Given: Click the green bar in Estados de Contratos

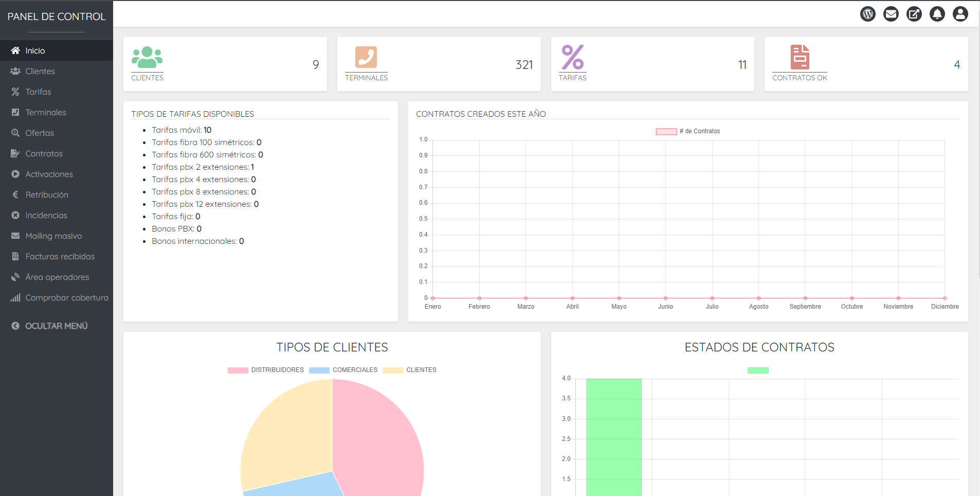Looking at the screenshot, I should click(x=614, y=437).
